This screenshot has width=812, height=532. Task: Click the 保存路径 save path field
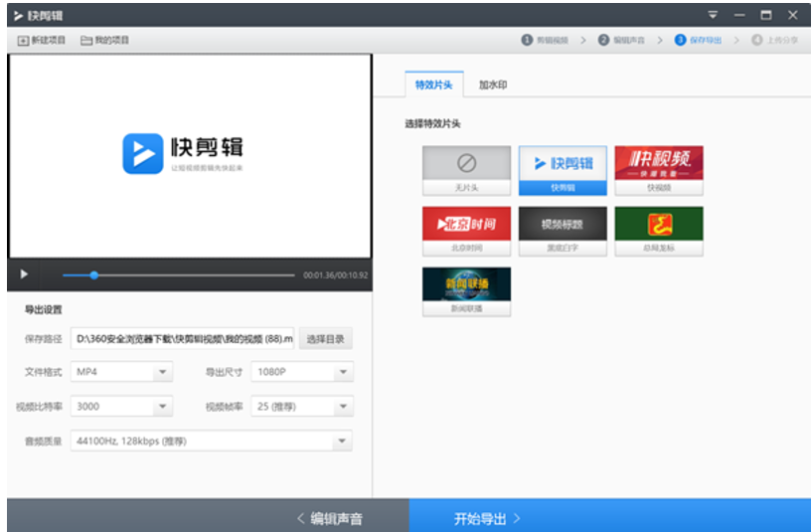(182, 339)
